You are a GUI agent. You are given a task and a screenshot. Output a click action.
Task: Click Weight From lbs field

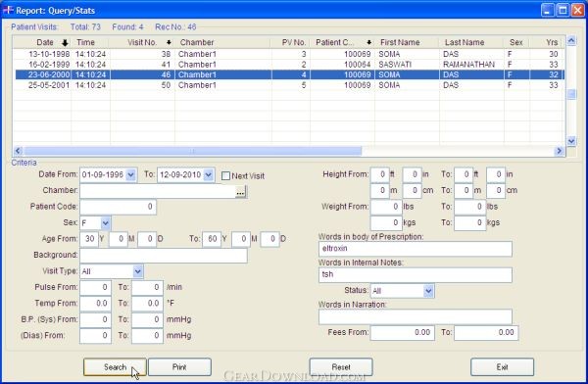click(x=386, y=207)
